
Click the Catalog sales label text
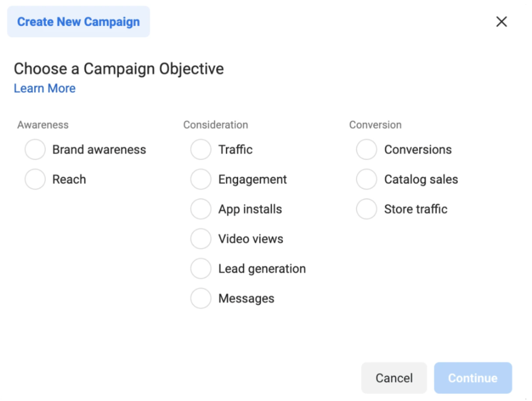pyautogui.click(x=421, y=180)
